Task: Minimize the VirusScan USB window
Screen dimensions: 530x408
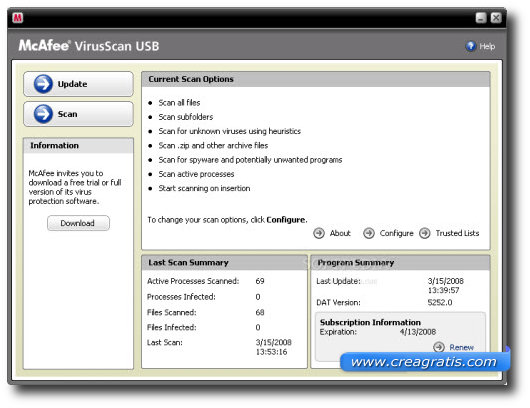Action: click(481, 18)
